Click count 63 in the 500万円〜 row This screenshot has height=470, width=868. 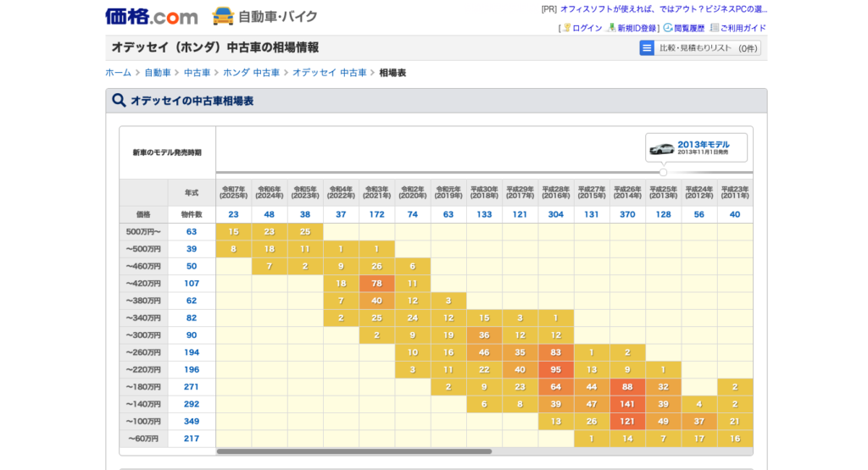tap(192, 232)
